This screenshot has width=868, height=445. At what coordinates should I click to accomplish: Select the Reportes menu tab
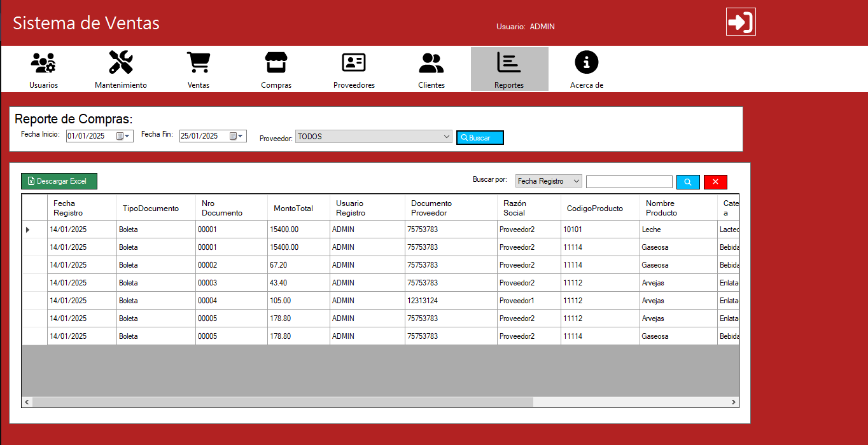coord(509,69)
